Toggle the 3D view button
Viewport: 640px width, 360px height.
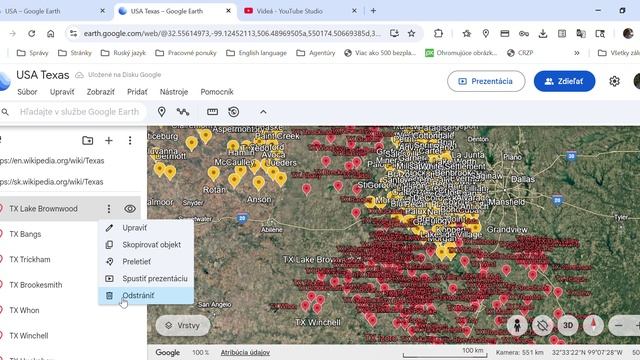(568, 326)
